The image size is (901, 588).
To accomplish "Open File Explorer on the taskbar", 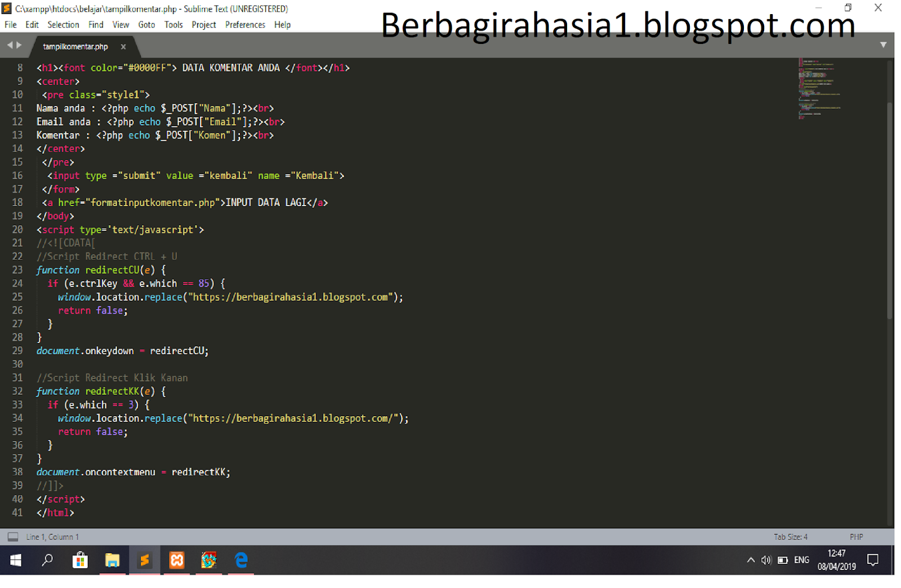I will (112, 560).
